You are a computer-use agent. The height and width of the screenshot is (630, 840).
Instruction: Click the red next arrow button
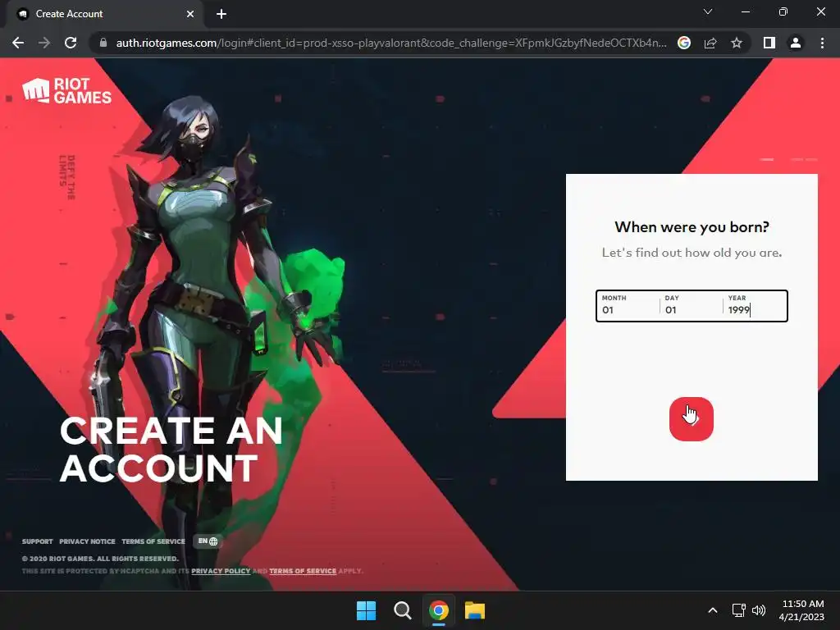pos(691,419)
